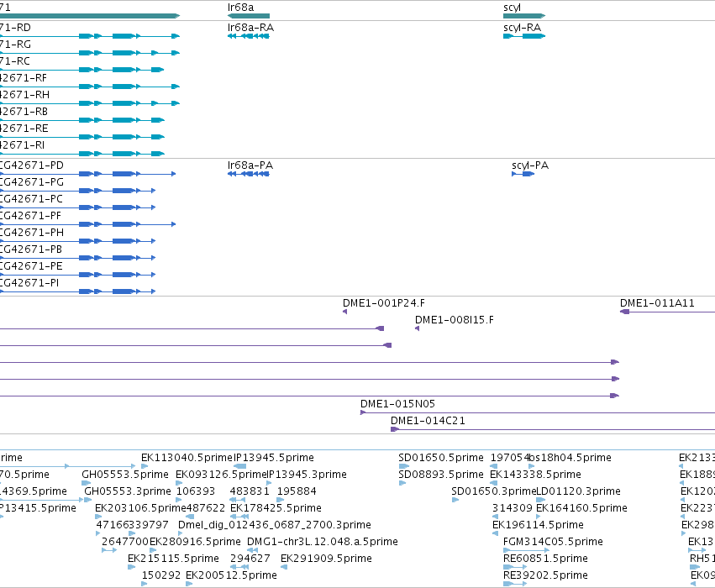
Task: Click the scyl gene label
Action: (512, 8)
